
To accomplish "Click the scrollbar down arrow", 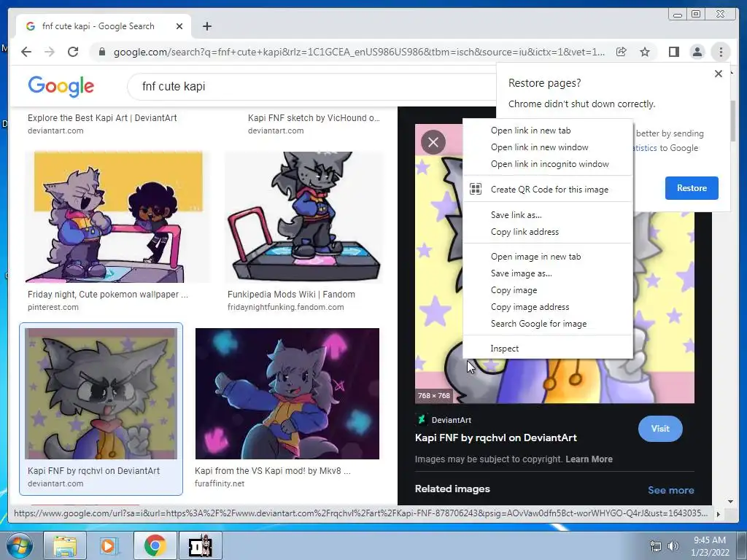I will pos(730,502).
